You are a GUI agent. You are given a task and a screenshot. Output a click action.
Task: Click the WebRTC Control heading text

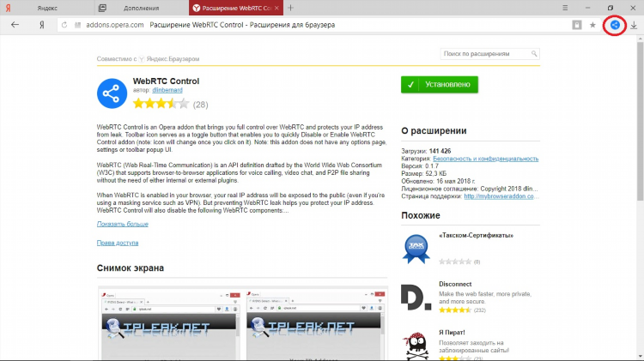coord(166,81)
